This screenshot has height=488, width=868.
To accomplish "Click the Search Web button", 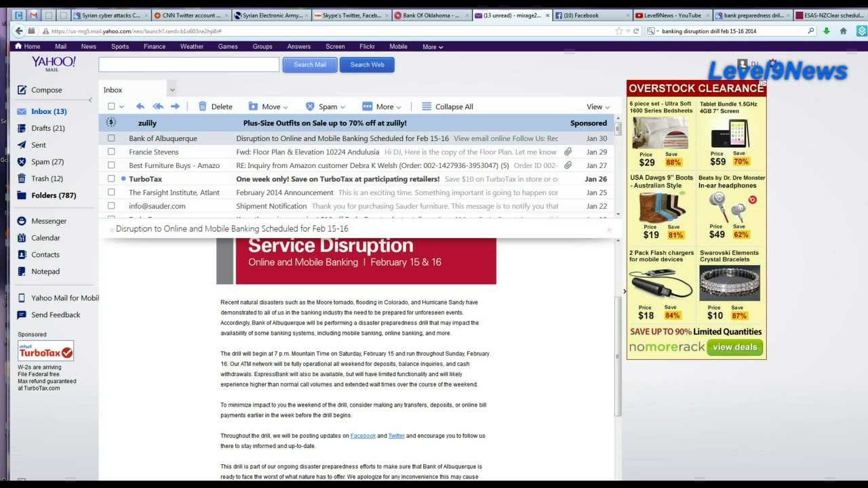I will (367, 64).
